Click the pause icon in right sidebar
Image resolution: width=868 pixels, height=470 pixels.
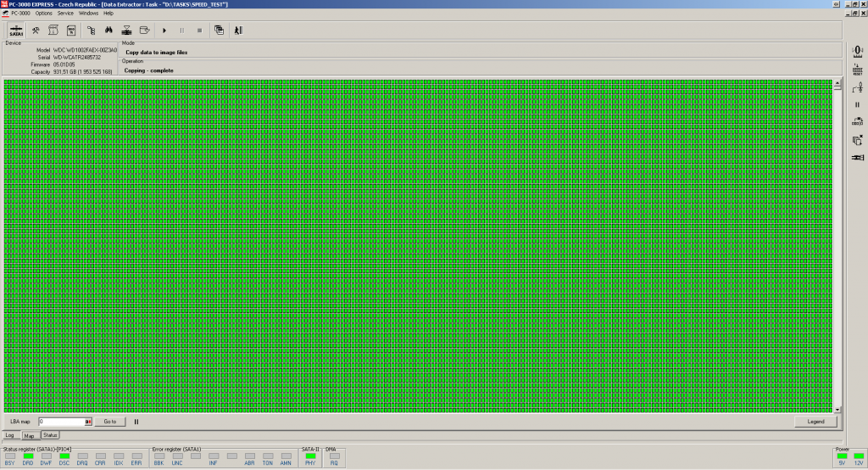click(858, 104)
